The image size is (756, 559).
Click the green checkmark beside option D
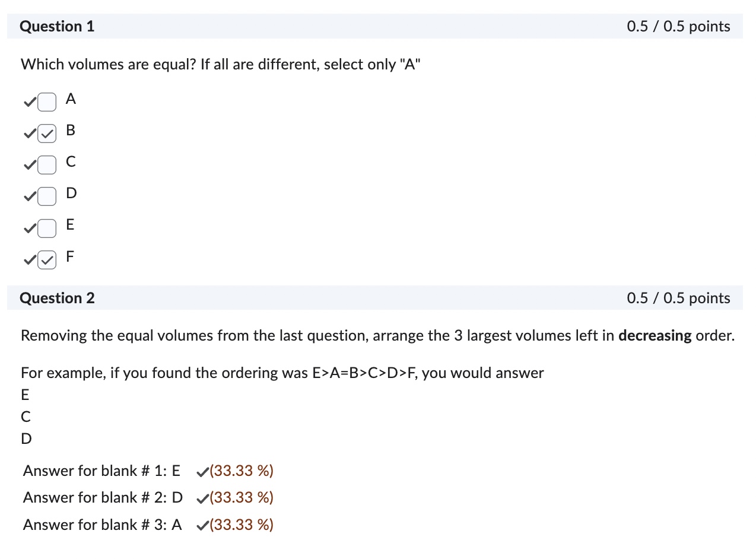[x=29, y=196]
